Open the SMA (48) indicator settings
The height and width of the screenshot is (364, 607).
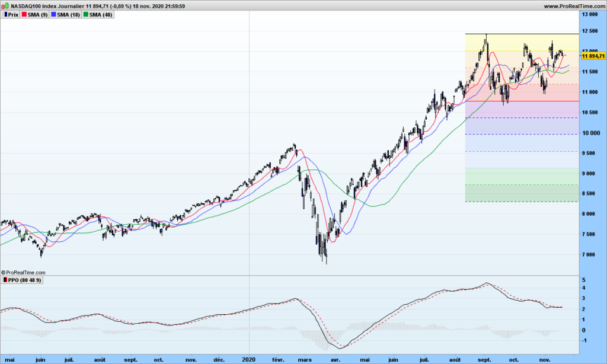click(101, 15)
